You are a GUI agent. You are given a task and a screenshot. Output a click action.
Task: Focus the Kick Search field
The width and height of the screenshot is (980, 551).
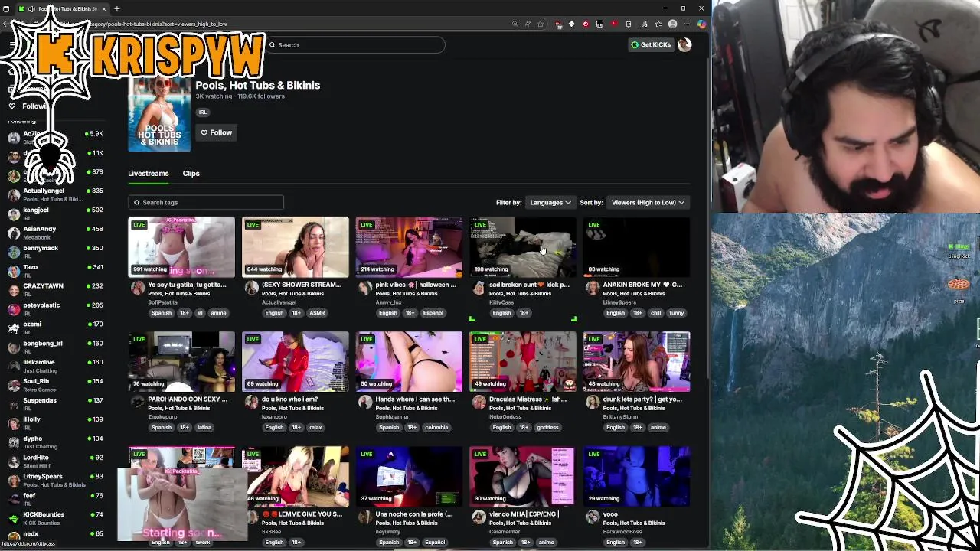tap(355, 45)
